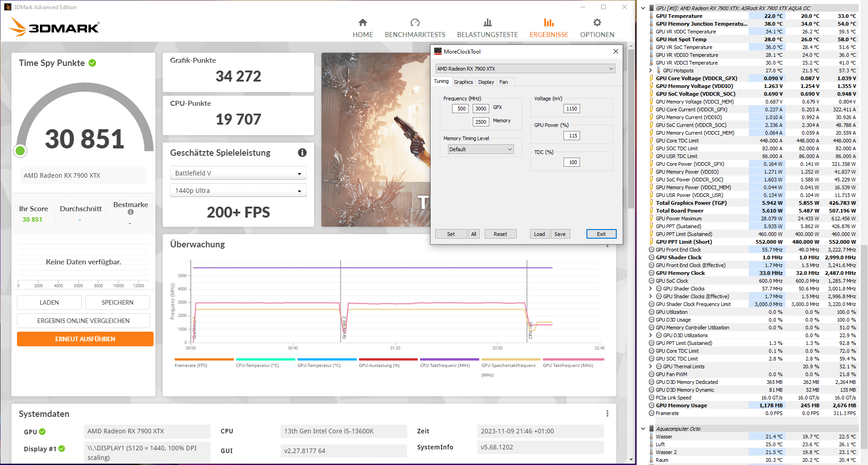Screen dimensions: 868x465
Task: Switch to the BENCHMARKTESTS tab
Action: pos(415,35)
